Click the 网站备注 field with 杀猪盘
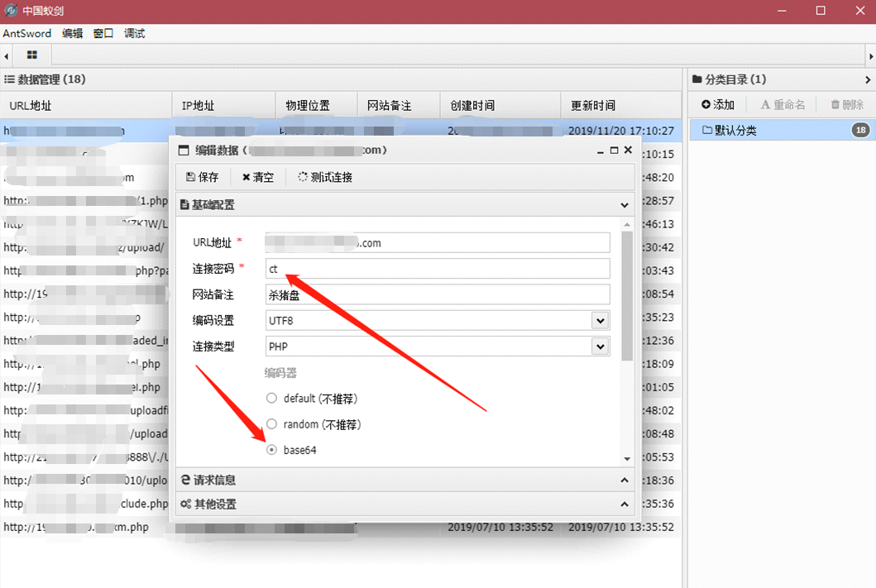 pos(438,294)
